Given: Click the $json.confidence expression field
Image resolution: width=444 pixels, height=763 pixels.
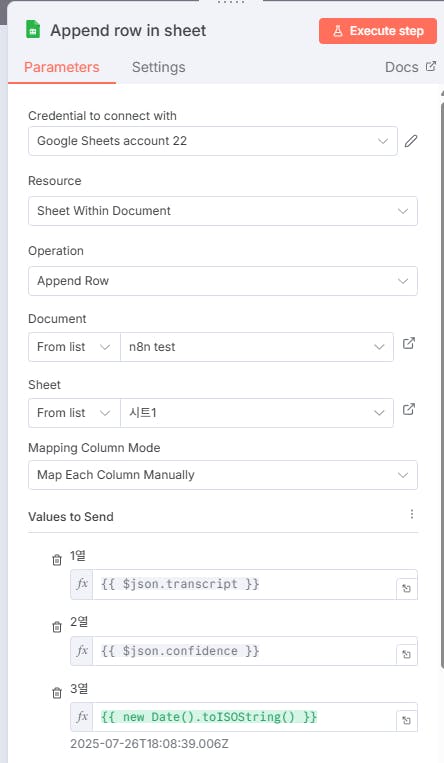Looking at the screenshot, I should (x=244, y=651).
